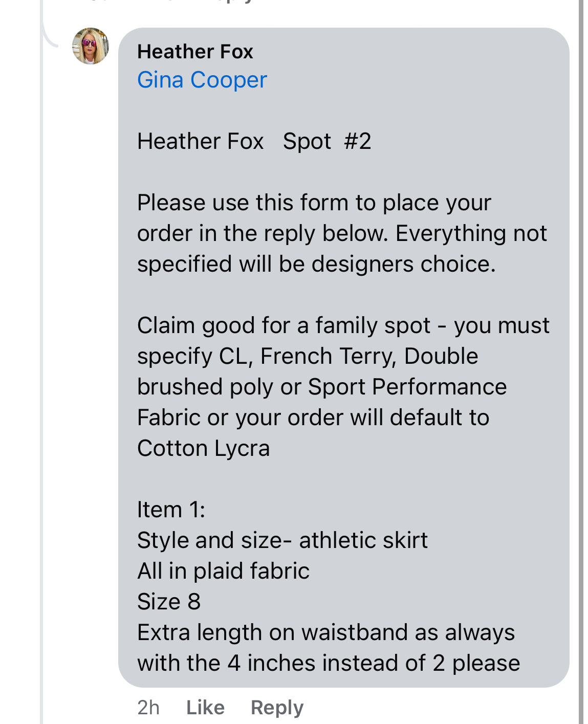The image size is (588, 724).
Task: Like Heather Fox's comment
Action: [x=205, y=708]
